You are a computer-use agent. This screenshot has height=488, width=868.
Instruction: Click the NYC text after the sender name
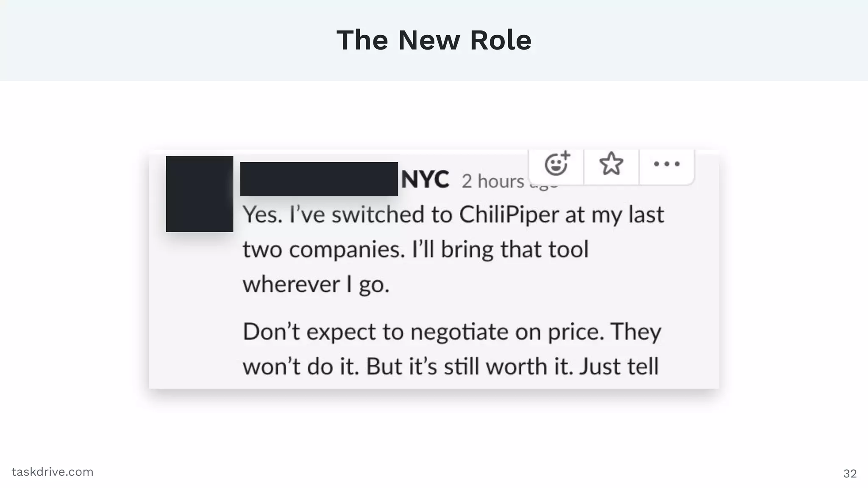425,180
